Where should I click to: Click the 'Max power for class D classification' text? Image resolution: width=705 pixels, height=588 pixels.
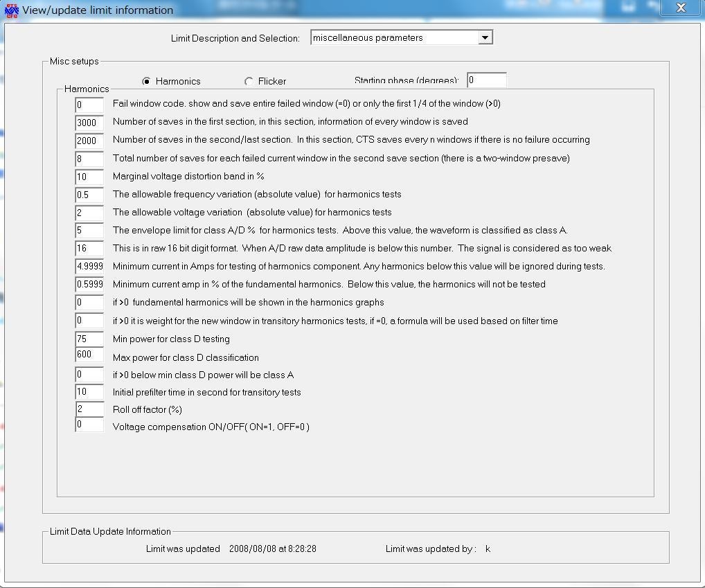point(186,357)
